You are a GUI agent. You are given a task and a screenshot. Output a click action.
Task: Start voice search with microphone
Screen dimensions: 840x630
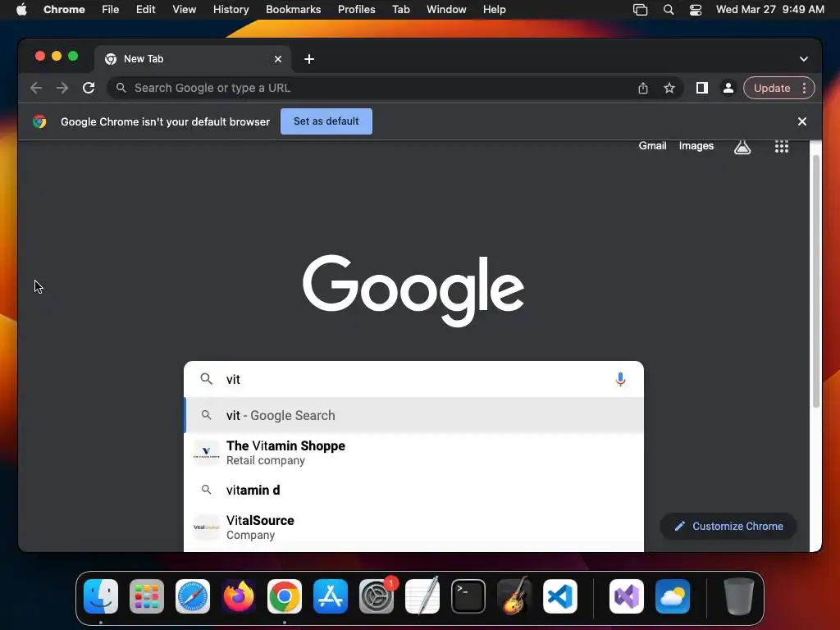click(x=620, y=379)
